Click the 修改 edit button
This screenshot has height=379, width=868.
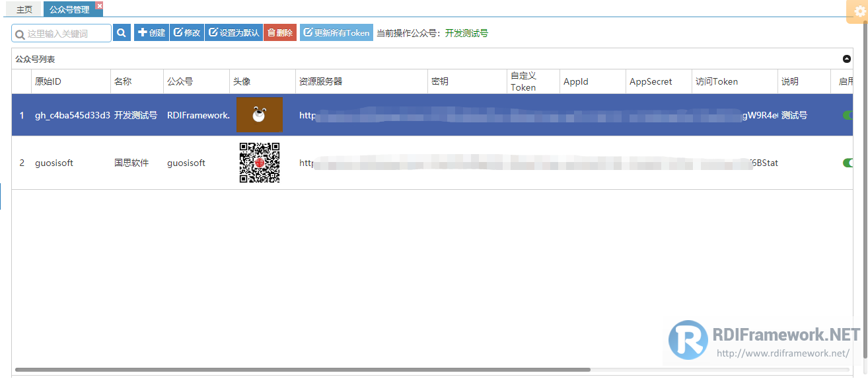point(187,32)
